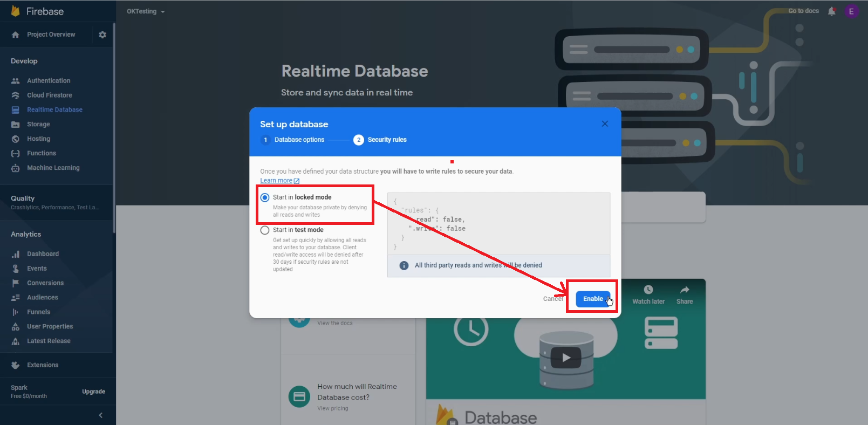Select Start in test mode option
The width and height of the screenshot is (868, 425).
pos(265,230)
